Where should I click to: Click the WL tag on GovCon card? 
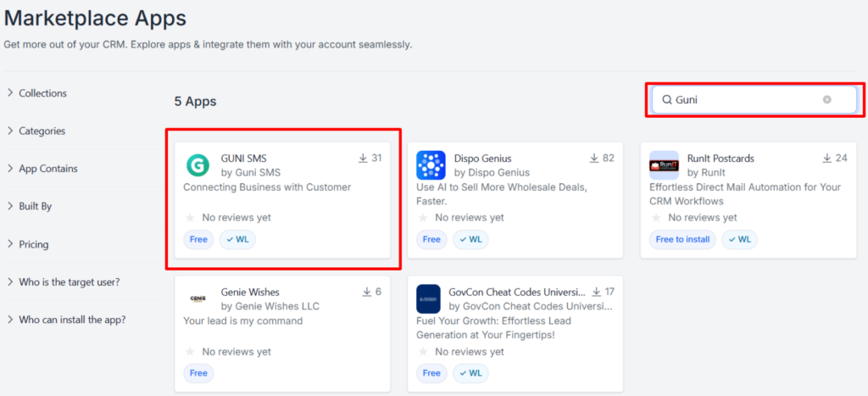pyautogui.click(x=470, y=373)
